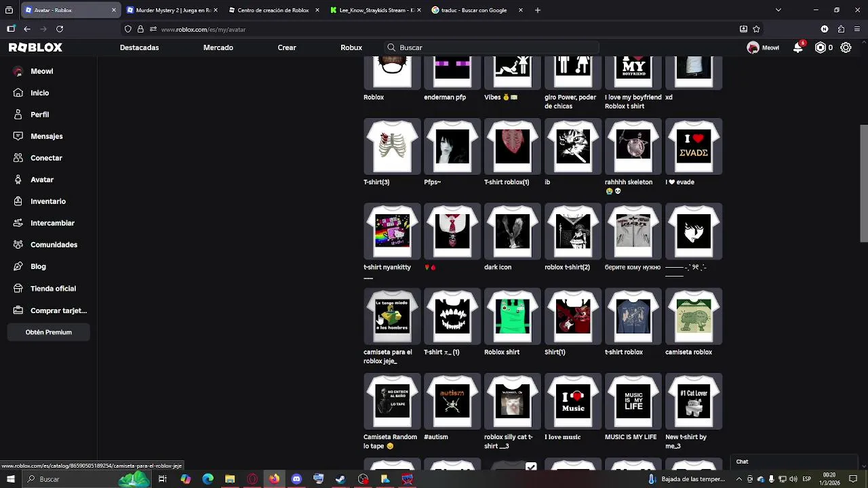The width and height of the screenshot is (868, 488).
Task: Open the notifications bell
Action: click(x=798, y=47)
